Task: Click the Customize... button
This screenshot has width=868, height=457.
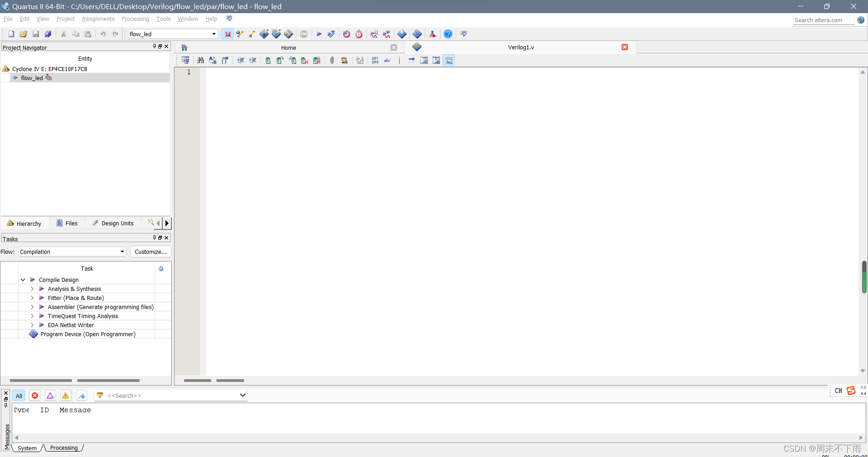Action: pos(151,252)
